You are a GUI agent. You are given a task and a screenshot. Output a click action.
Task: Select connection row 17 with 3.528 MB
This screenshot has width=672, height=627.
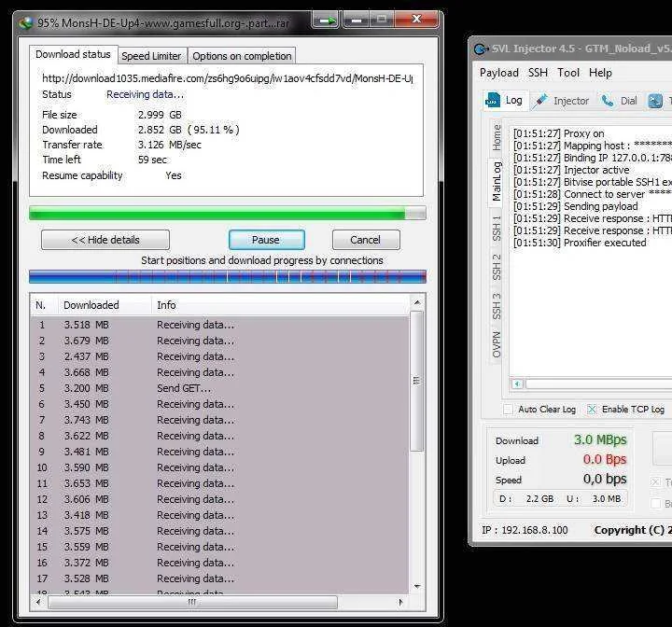pos(219,578)
